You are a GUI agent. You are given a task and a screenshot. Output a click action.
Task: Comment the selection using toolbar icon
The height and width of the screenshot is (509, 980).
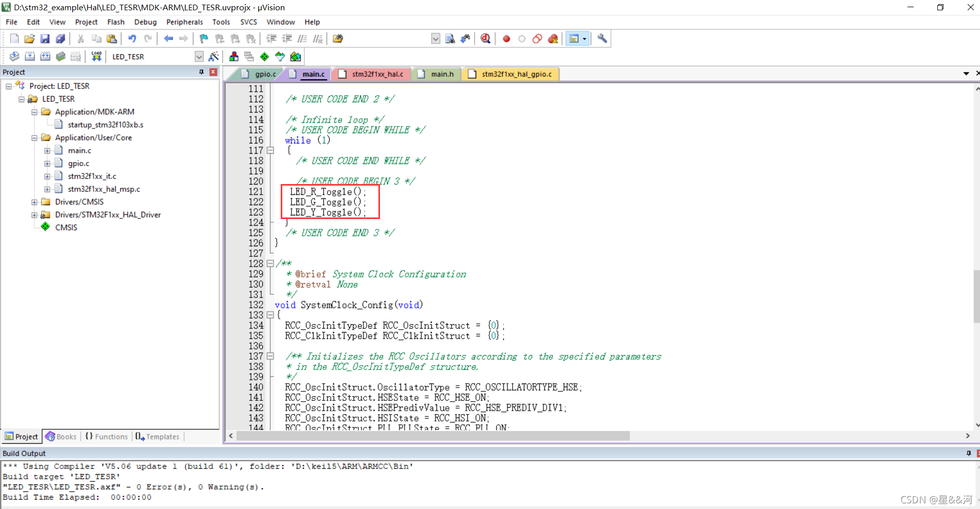pyautogui.click(x=302, y=39)
